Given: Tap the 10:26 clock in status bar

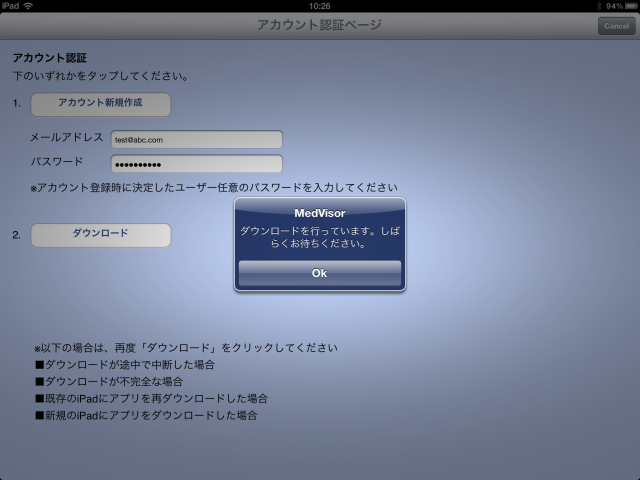Looking at the screenshot, I should pos(320,6).
